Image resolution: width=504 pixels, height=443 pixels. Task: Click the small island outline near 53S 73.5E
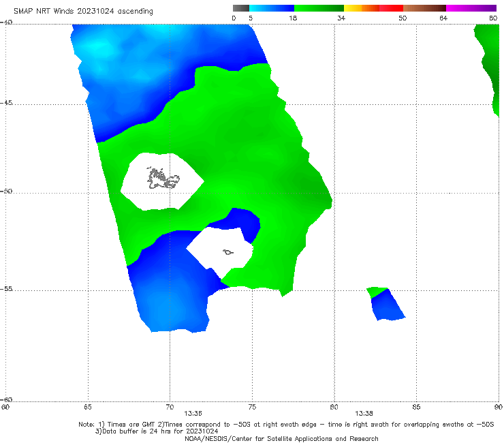(228, 252)
